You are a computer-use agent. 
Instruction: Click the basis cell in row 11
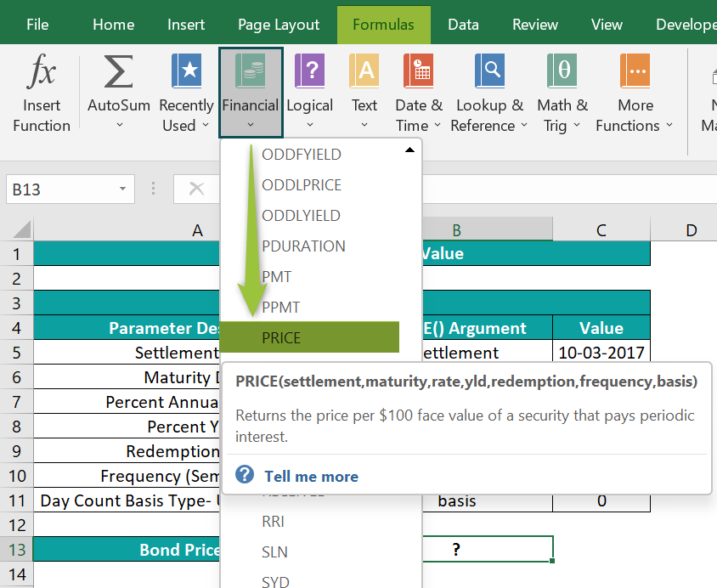tap(487, 502)
